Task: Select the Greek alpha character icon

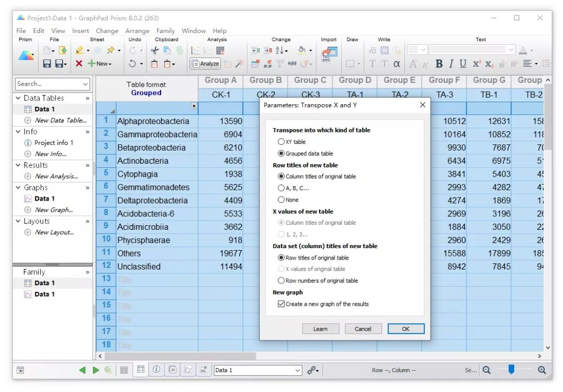Action: [x=396, y=64]
